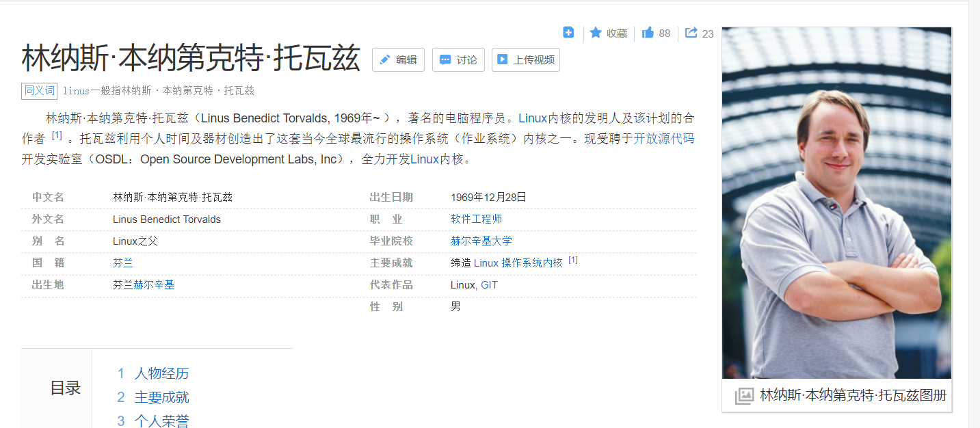This screenshot has height=428, width=980.
Task: Click the 收藏 label text
Action: pos(617,33)
